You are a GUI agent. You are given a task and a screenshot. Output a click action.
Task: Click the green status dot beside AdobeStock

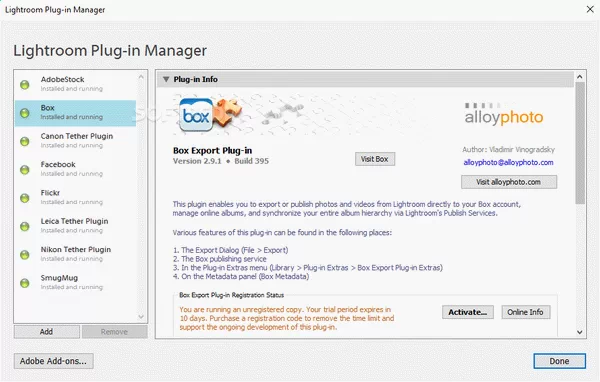click(24, 85)
